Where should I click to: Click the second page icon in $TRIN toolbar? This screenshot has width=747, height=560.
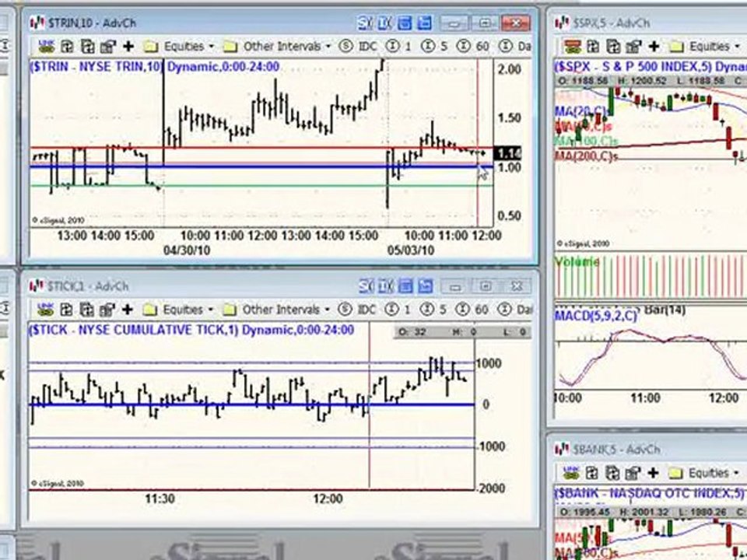tap(68, 46)
